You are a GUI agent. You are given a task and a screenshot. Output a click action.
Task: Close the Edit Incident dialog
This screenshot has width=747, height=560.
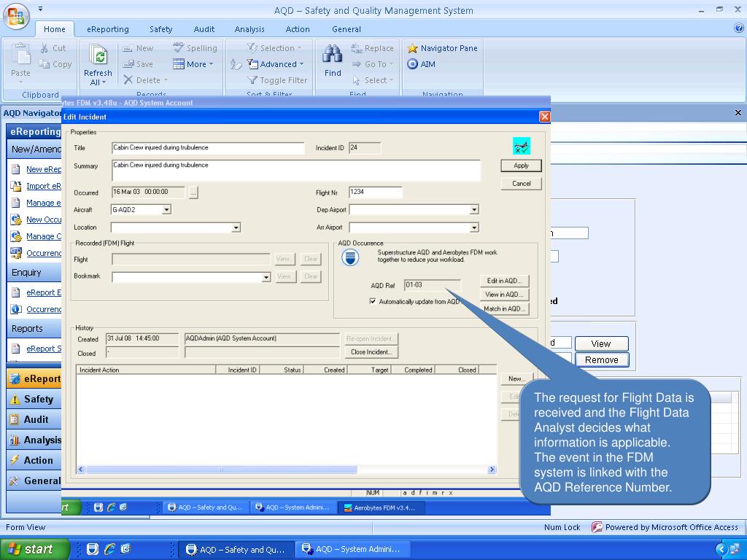pos(544,117)
